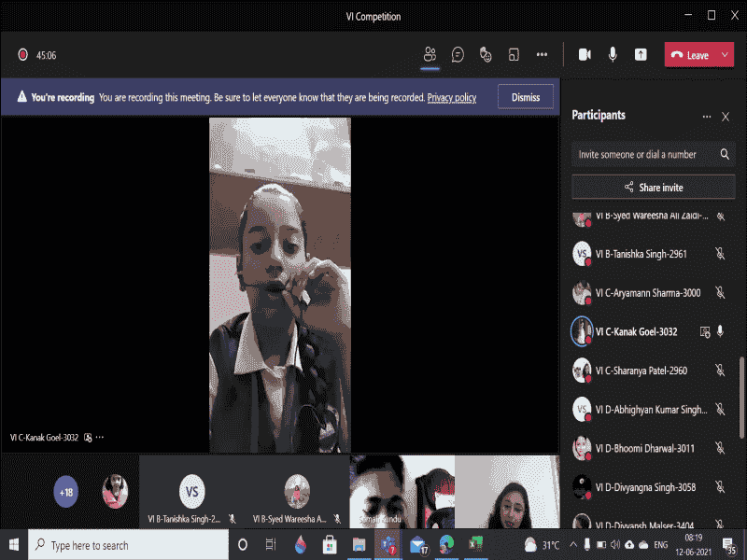
Task: Expand the Leave button dropdown arrow
Action: pyautogui.click(x=726, y=55)
